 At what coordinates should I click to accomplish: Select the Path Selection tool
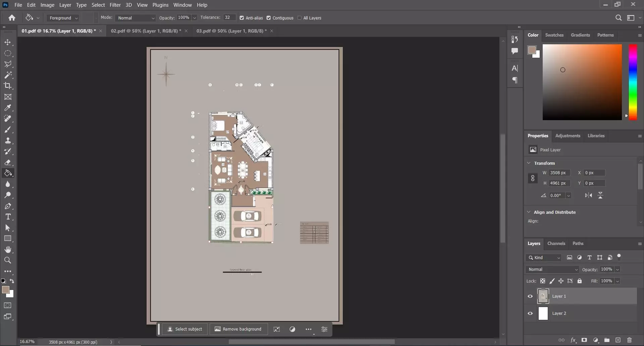[x=8, y=228]
